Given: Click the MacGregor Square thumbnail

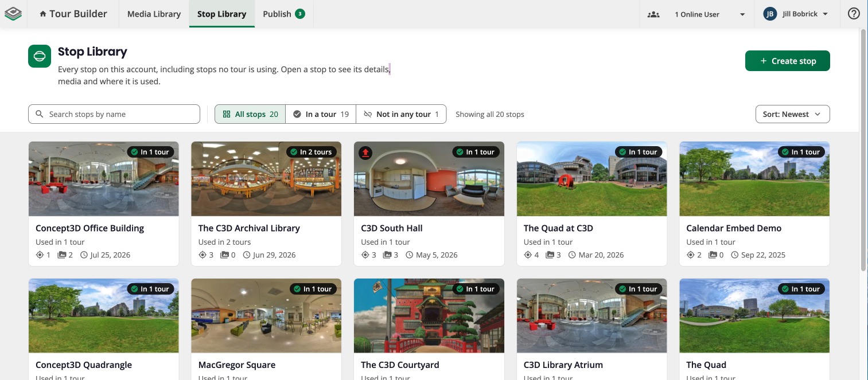Looking at the screenshot, I should 266,316.
